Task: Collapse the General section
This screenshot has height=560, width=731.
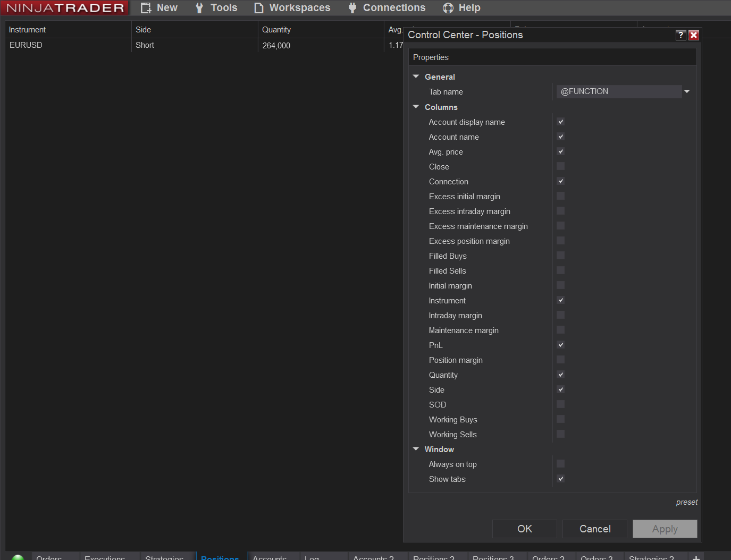Action: 416,77
